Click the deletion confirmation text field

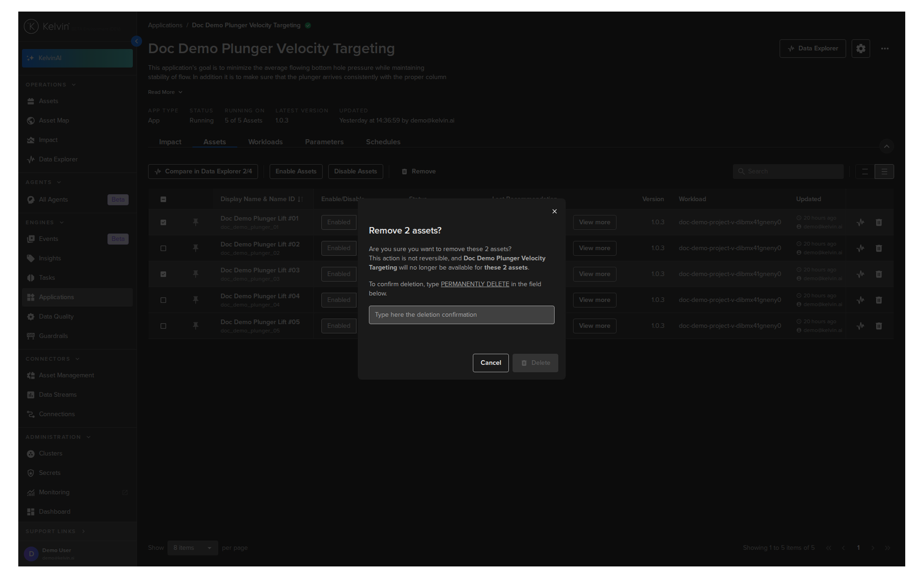coord(462,315)
